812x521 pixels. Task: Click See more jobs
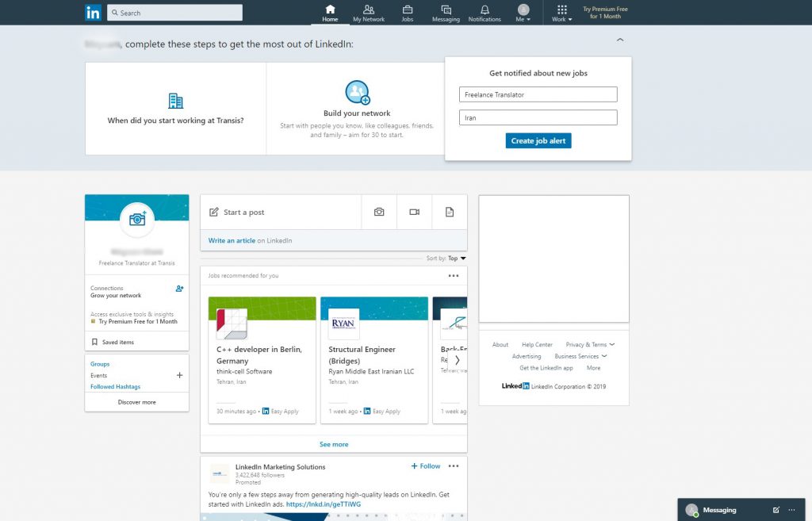tap(334, 444)
